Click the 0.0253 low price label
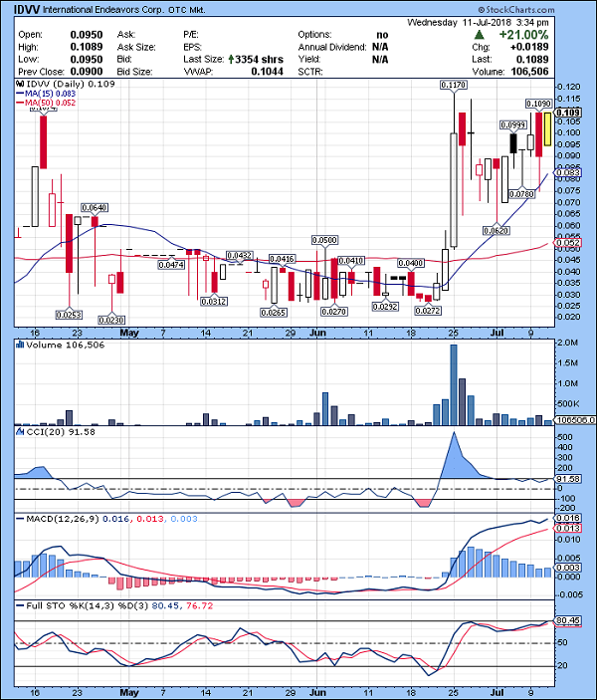This screenshot has width=597, height=700. click(x=69, y=315)
